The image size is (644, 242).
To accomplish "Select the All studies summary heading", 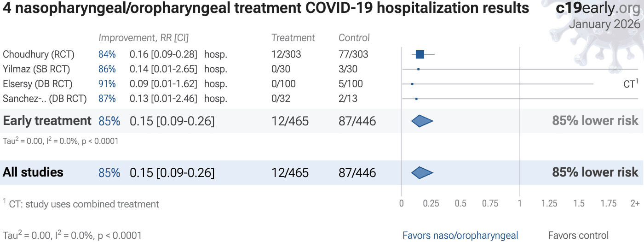I will [33, 172].
